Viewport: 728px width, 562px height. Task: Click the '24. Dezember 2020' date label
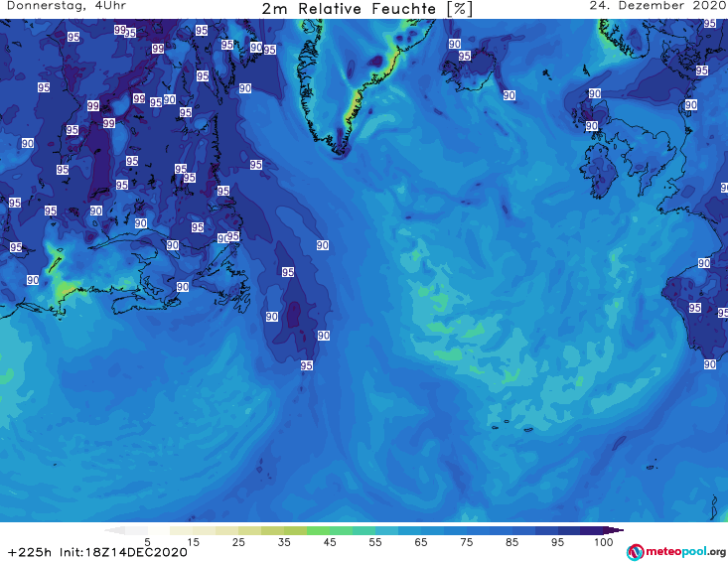tap(658, 6)
